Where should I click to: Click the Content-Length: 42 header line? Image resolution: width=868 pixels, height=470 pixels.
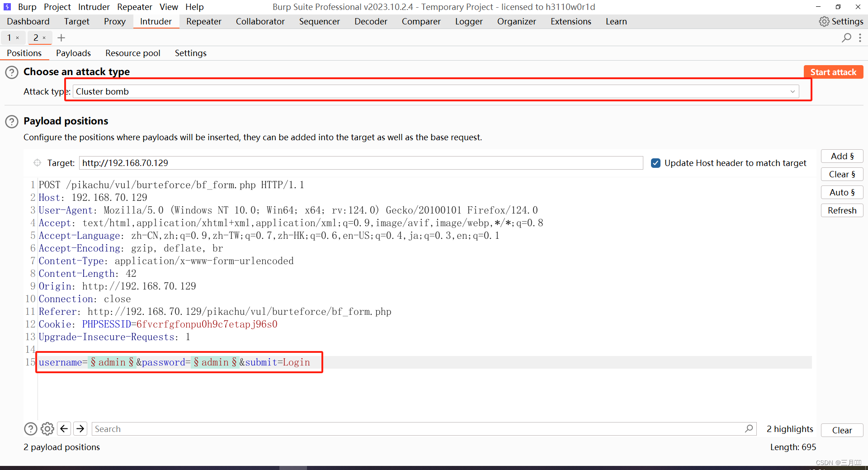pos(88,274)
